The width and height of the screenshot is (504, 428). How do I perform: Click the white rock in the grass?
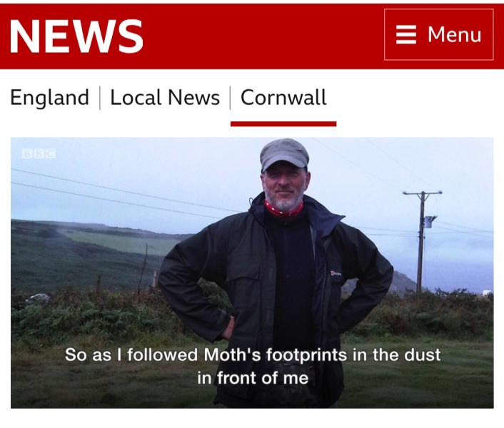(x=39, y=298)
